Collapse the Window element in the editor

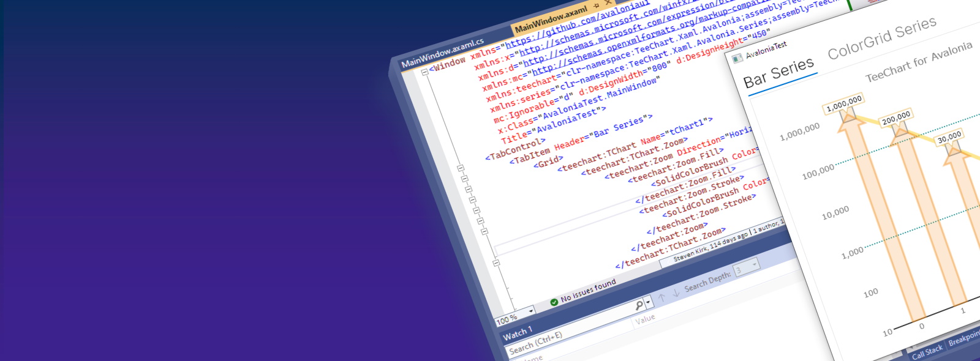[424, 72]
